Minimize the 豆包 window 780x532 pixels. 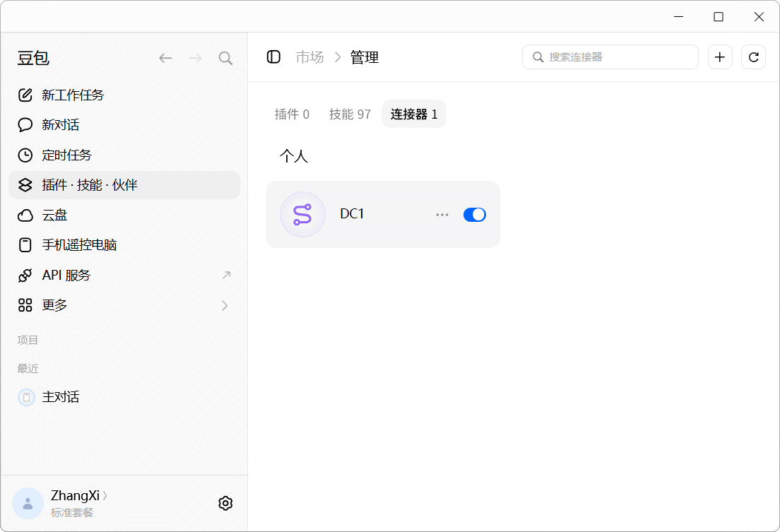(678, 17)
